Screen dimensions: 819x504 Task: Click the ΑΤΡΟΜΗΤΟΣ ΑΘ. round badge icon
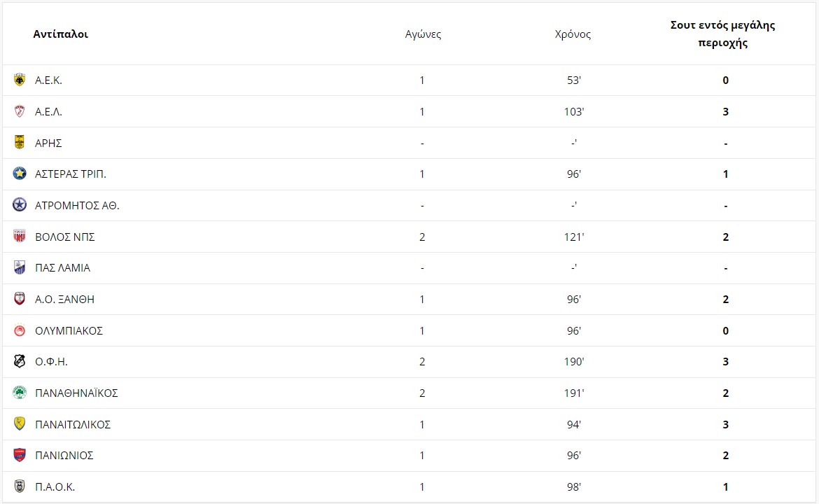click(x=20, y=204)
